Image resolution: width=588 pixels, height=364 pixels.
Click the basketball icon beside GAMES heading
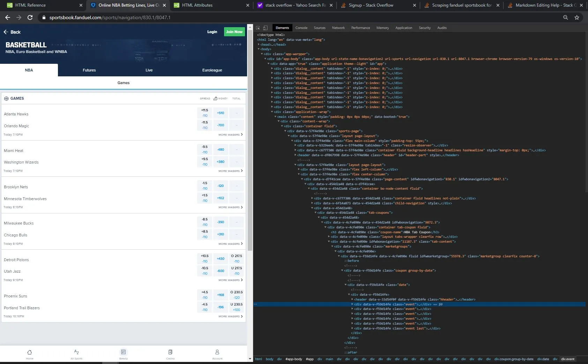click(6, 99)
